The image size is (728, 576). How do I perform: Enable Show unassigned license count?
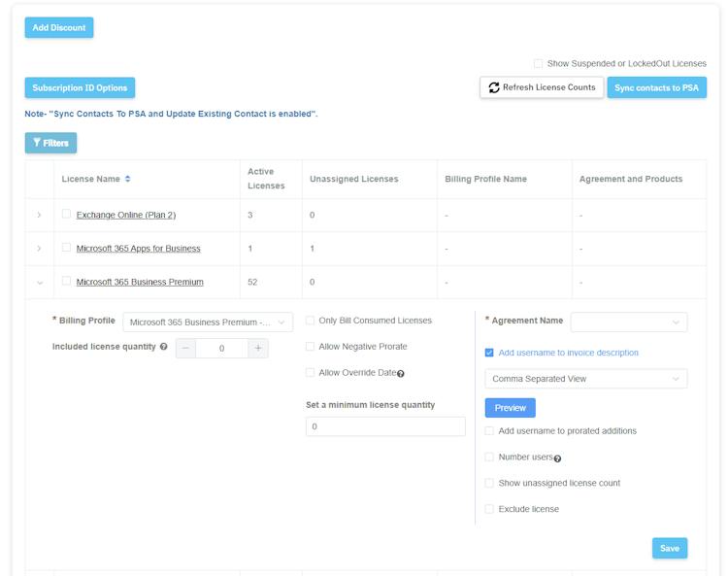(x=489, y=483)
